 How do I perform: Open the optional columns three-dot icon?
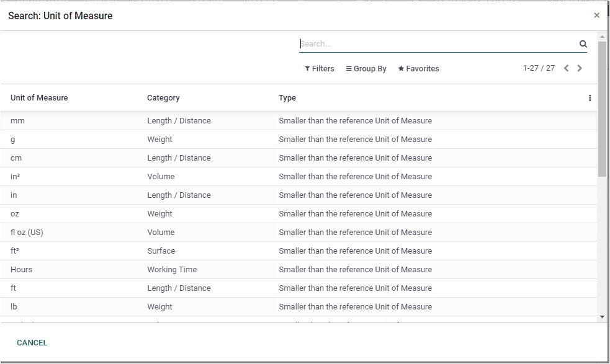[590, 97]
